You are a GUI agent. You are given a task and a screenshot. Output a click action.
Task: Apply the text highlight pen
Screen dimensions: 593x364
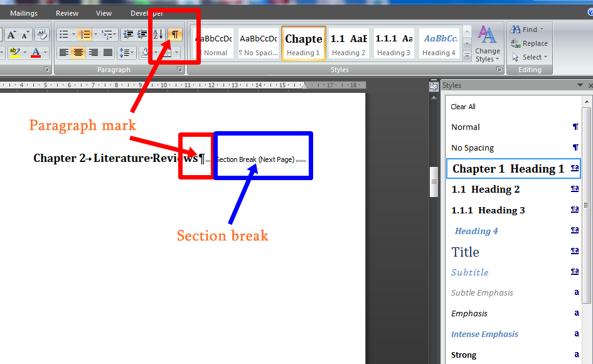14,52
